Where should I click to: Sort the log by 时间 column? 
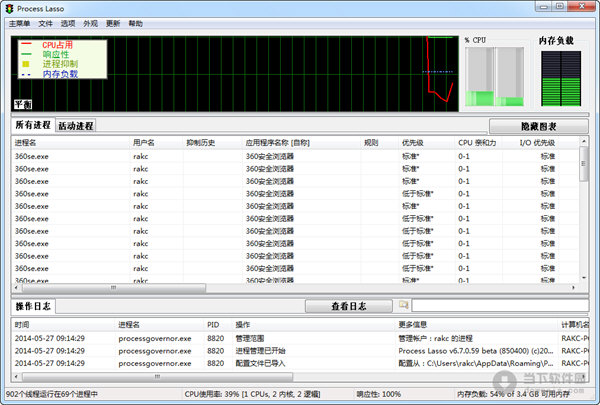(x=63, y=325)
